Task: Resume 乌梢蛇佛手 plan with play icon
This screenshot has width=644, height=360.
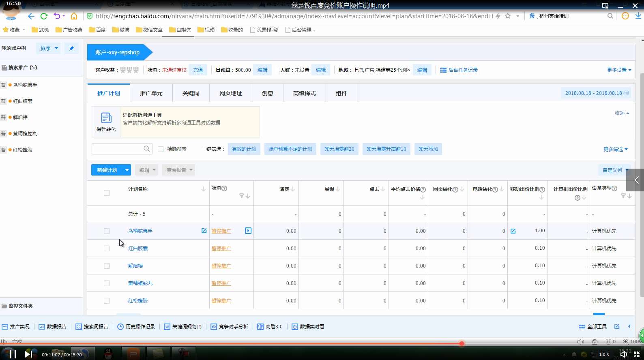Action: point(248,231)
